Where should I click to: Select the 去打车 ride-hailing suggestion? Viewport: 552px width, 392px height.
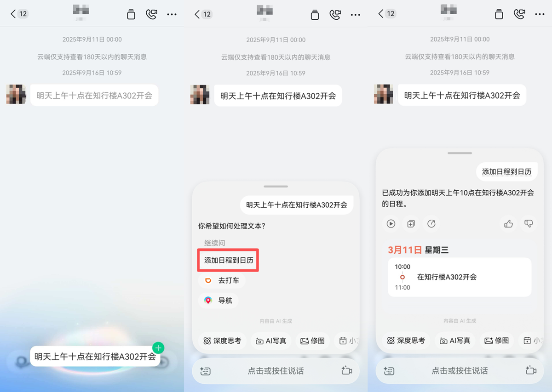(x=222, y=280)
